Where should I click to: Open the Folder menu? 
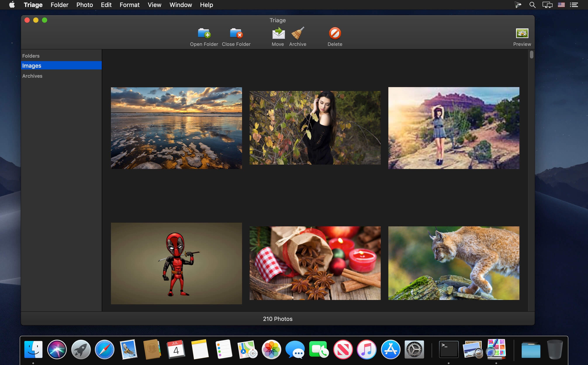tap(59, 5)
